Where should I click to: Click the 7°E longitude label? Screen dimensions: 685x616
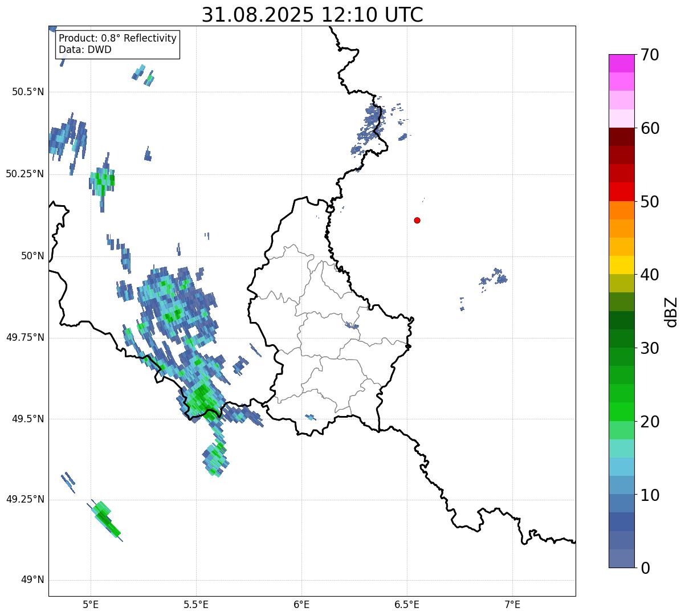coord(512,605)
